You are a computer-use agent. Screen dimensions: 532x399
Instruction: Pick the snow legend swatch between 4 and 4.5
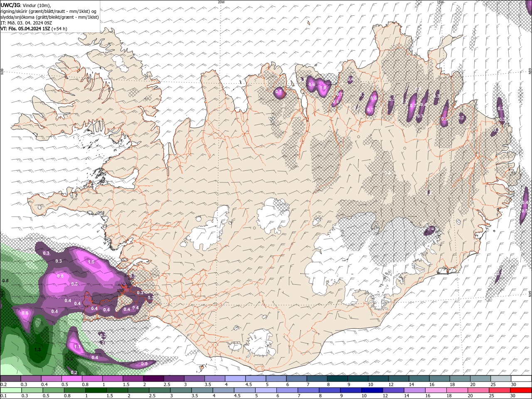coord(235,379)
